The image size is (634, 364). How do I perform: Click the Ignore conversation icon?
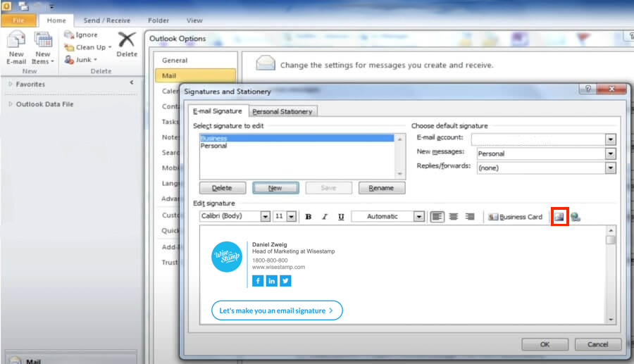coord(69,34)
